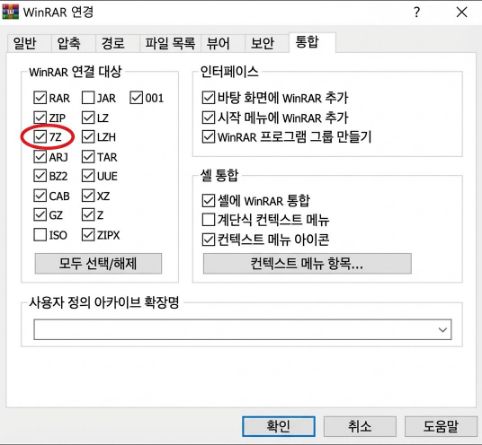482x445 pixels.
Task: Toggle the Z association checkbox
Action: pos(88,215)
